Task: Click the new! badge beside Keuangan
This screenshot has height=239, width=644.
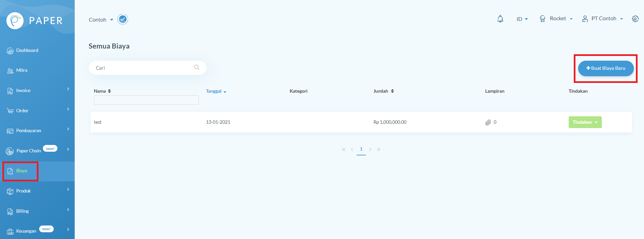Action: [x=46, y=229]
